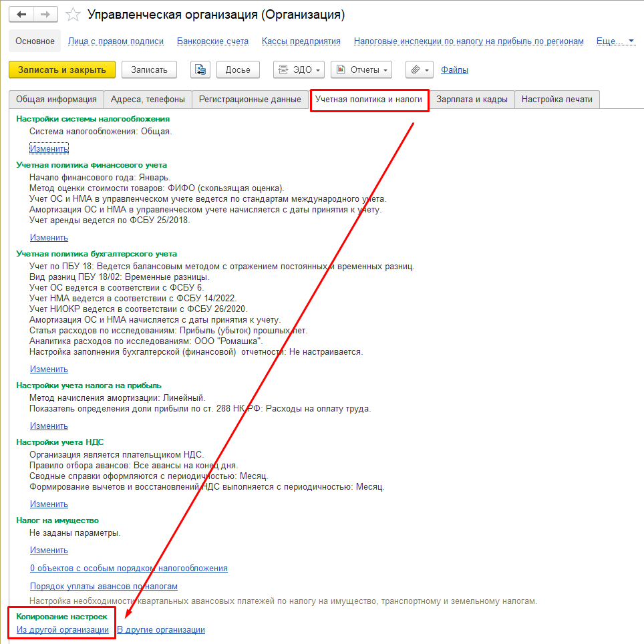The image size is (644, 644).
Task: Click the back navigation arrow
Action: click(21, 14)
